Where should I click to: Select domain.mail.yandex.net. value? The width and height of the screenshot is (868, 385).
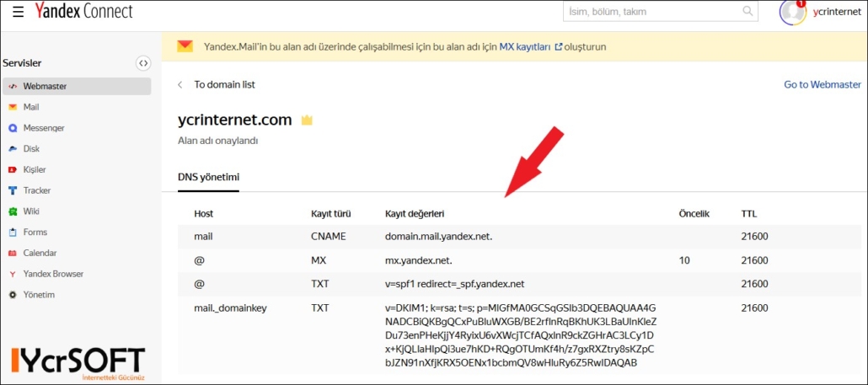point(438,236)
